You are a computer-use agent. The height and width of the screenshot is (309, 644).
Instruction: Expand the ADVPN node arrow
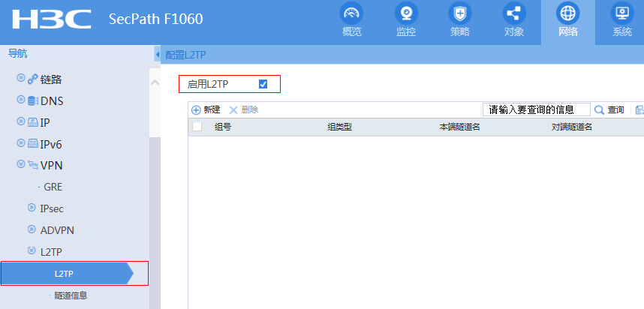(x=32, y=229)
